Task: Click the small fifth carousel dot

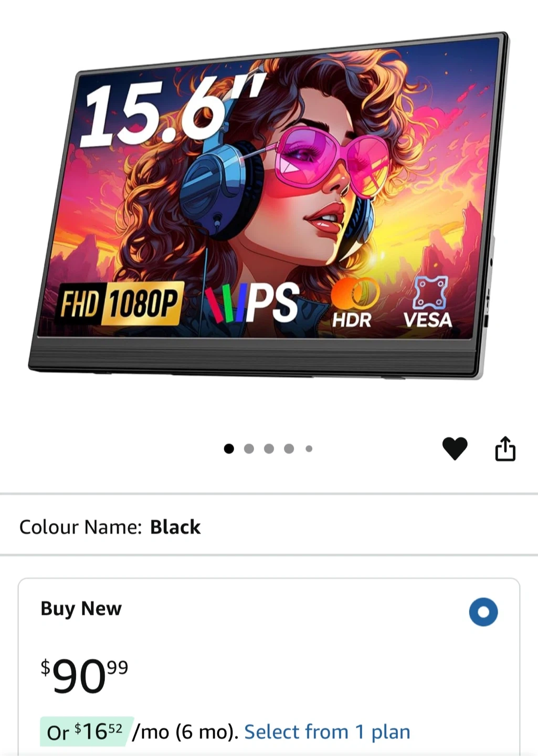Action: 309,448
